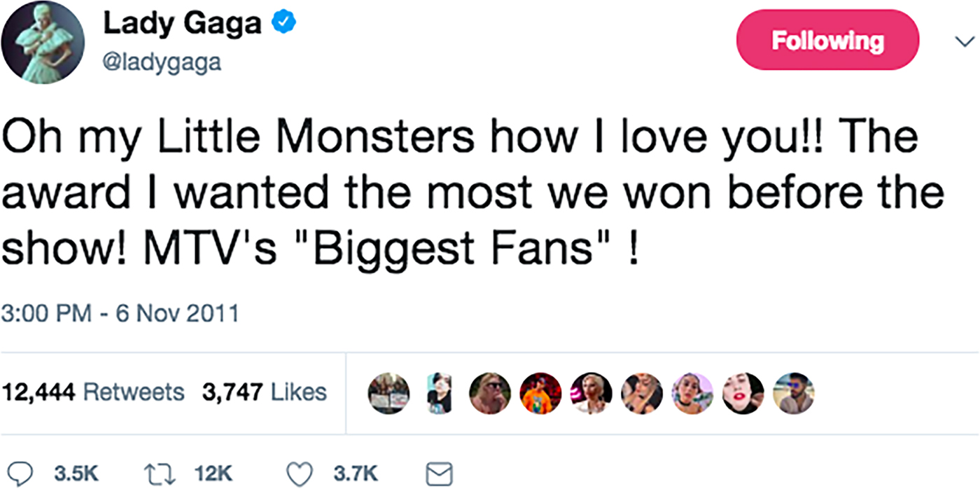
Task: Open first liker avatar showing group with signs
Action: (x=389, y=393)
